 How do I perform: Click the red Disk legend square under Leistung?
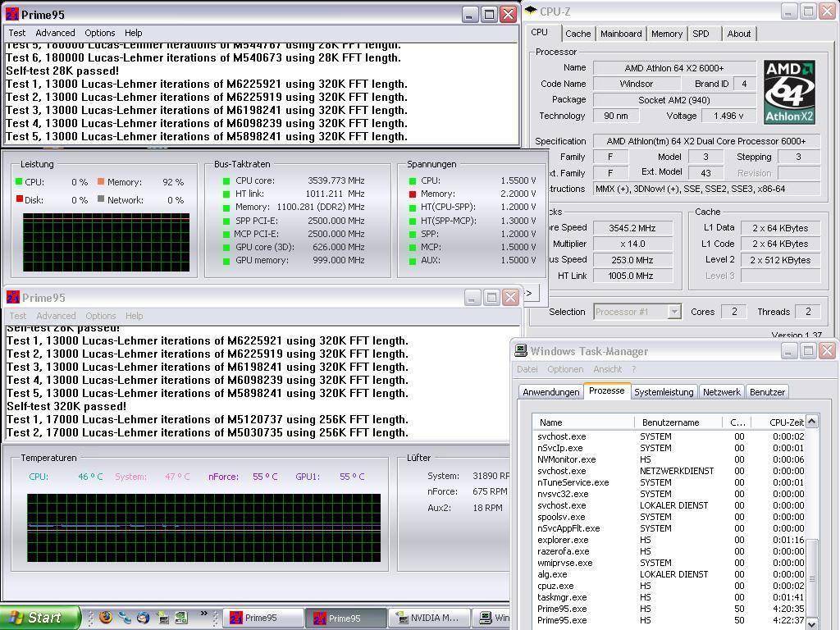(x=20, y=199)
